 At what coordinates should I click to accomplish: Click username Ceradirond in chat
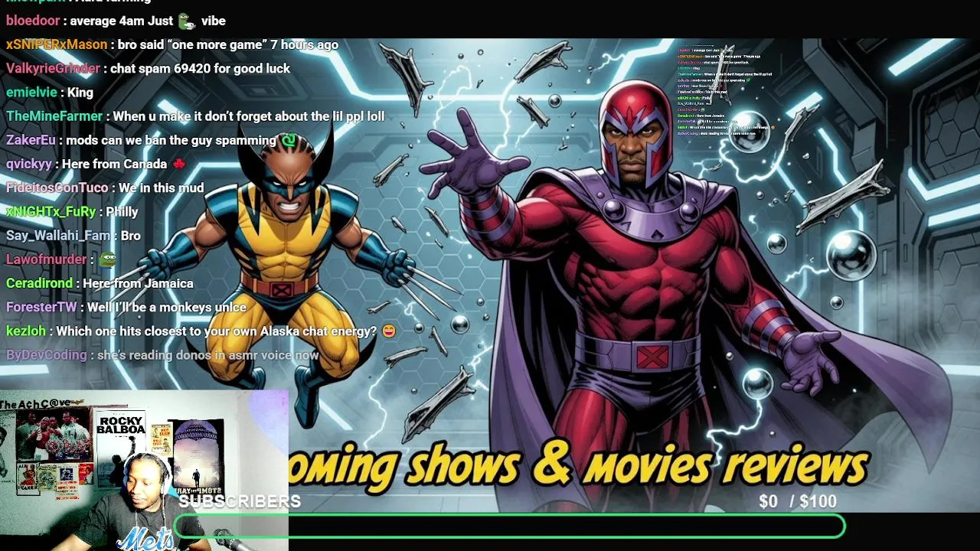tap(39, 283)
